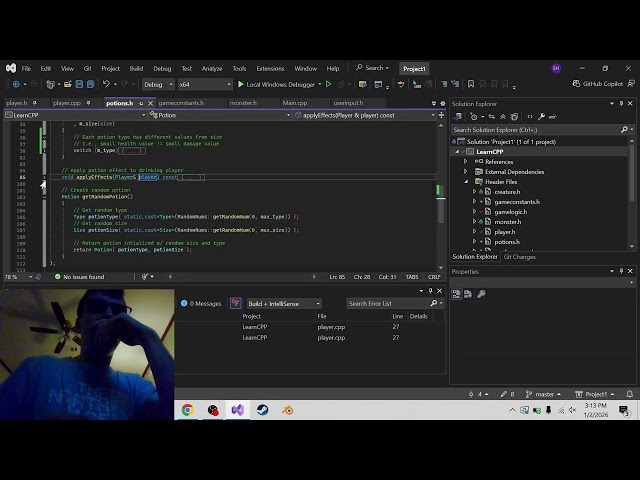
Task: Click the Undo arrow icon
Action: tap(106, 84)
